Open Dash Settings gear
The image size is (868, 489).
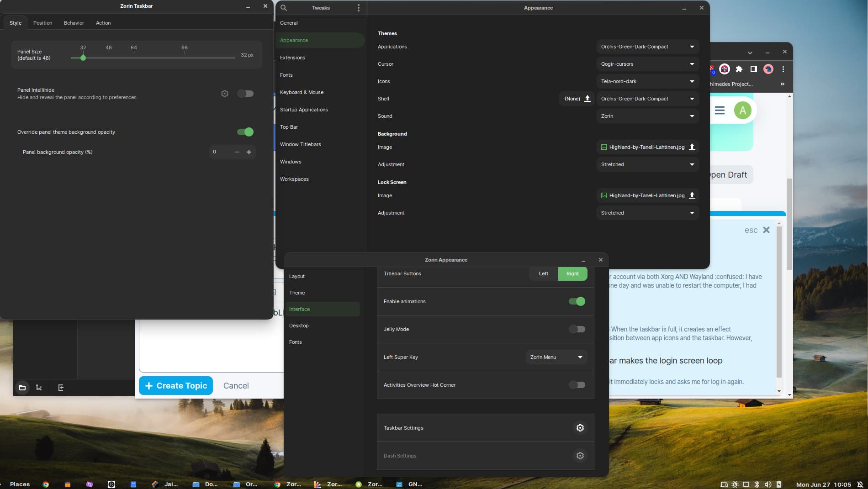[x=580, y=456]
